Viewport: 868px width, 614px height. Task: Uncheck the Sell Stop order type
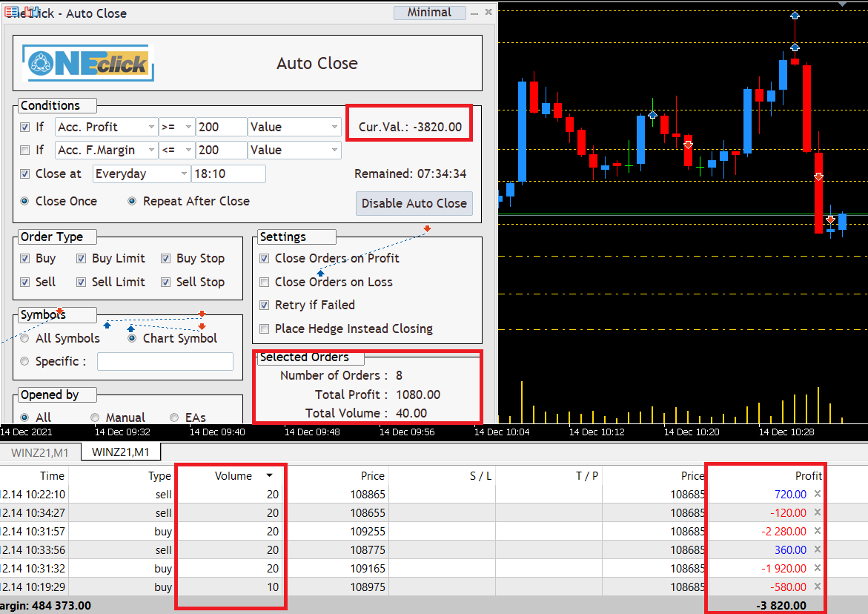pyautogui.click(x=165, y=282)
